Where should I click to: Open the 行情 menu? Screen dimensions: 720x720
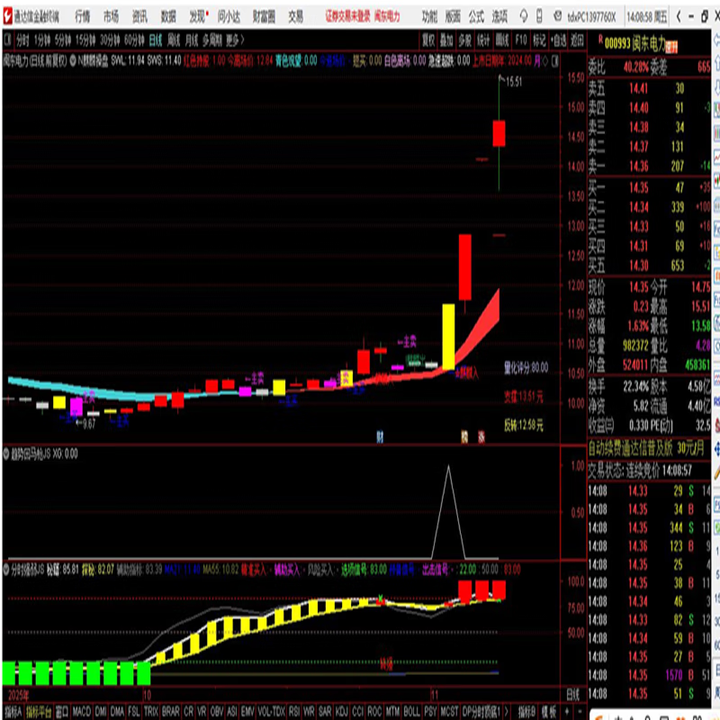(x=82, y=16)
